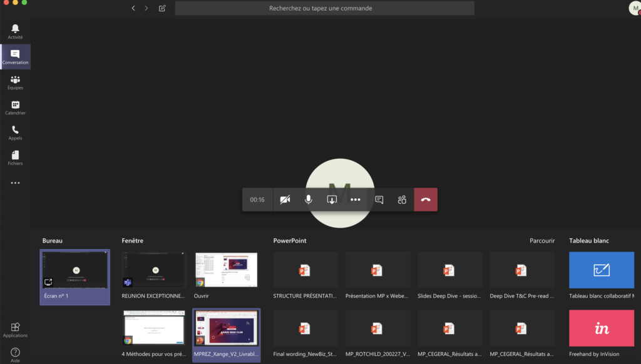Open more actions in call toolbar

point(356,200)
